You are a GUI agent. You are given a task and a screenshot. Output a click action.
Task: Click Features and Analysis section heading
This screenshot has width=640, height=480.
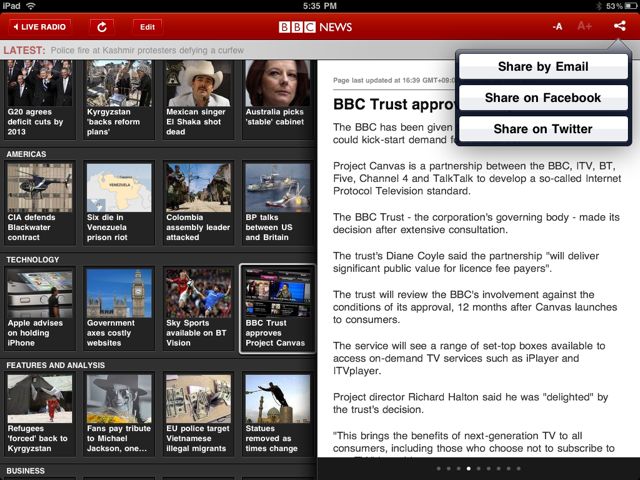[56, 365]
